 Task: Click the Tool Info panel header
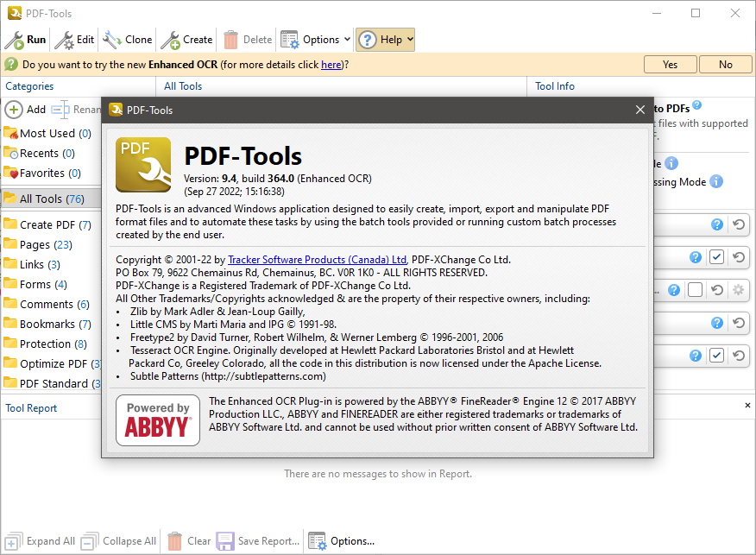click(554, 86)
